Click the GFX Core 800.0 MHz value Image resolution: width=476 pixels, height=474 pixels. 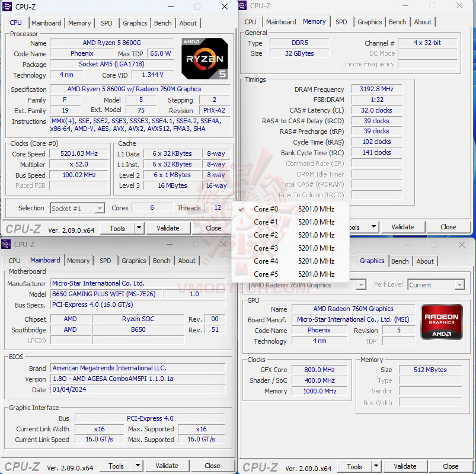point(320,370)
